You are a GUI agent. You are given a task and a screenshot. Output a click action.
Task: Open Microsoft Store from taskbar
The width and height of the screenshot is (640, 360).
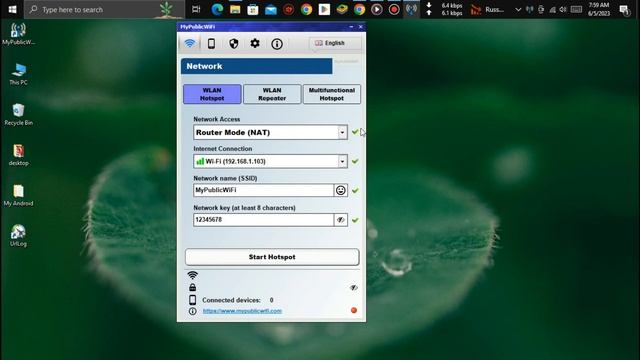click(253, 9)
